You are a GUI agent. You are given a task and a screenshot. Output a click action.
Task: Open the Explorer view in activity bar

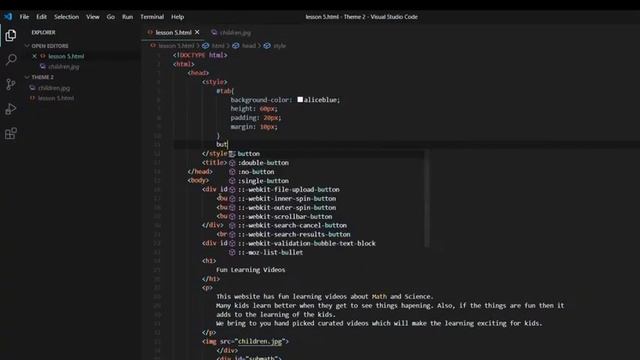click(11, 36)
